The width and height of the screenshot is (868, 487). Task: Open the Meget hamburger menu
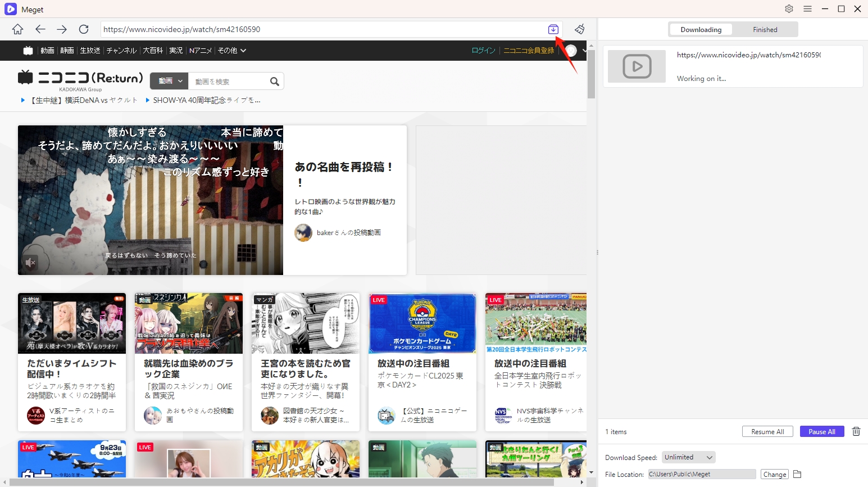click(807, 9)
